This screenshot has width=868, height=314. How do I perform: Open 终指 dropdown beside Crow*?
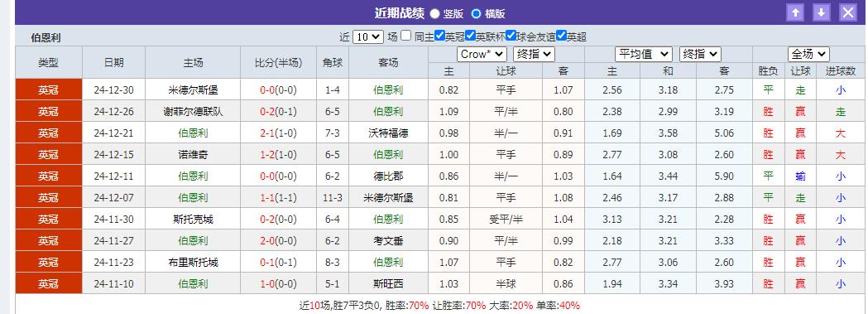click(x=534, y=54)
